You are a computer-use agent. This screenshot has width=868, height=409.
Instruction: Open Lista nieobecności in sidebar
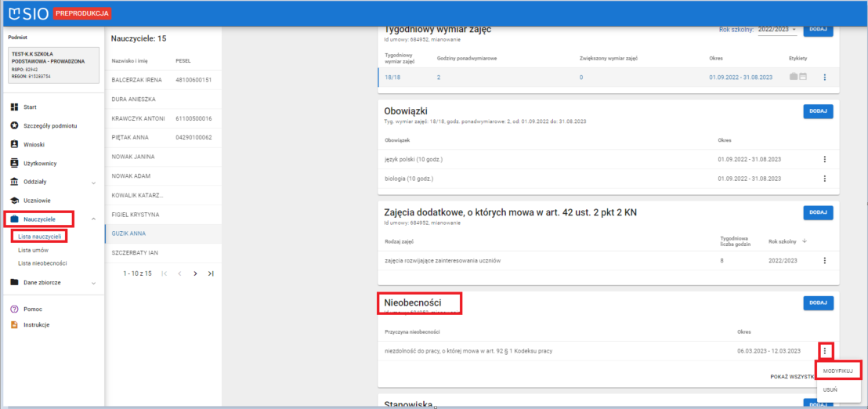(x=42, y=263)
